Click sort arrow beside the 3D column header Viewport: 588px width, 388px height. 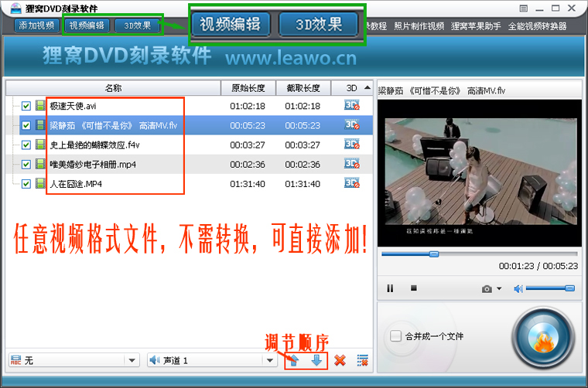point(367,87)
